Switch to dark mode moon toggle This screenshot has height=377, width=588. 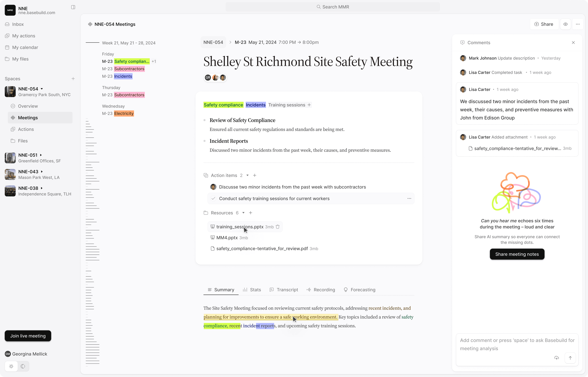click(x=23, y=366)
